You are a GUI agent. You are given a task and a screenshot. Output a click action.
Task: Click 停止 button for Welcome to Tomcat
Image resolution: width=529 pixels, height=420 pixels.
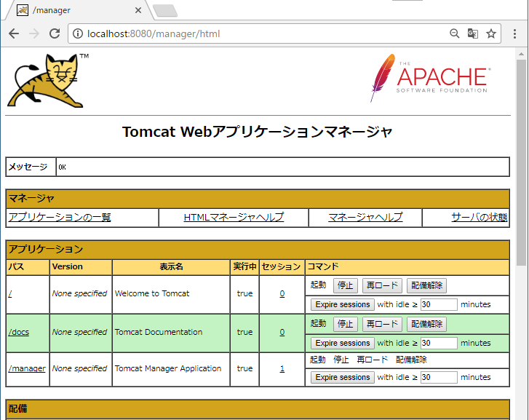[x=345, y=285]
